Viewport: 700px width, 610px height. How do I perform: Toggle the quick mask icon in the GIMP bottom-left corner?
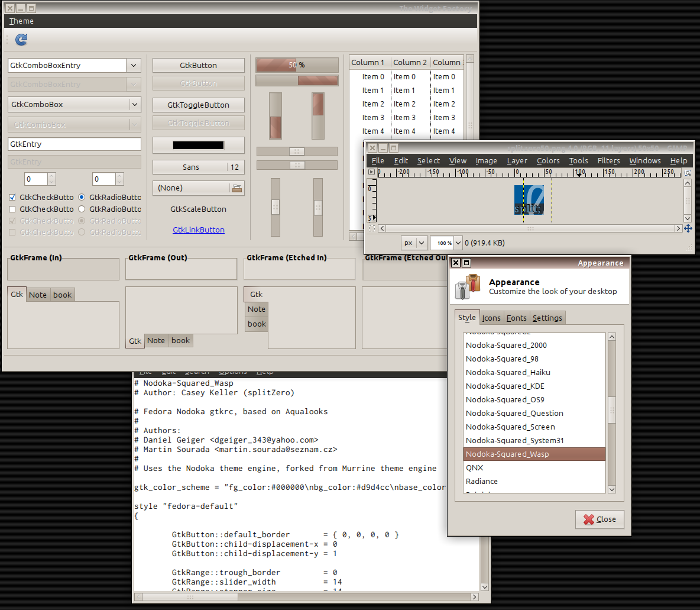click(371, 228)
